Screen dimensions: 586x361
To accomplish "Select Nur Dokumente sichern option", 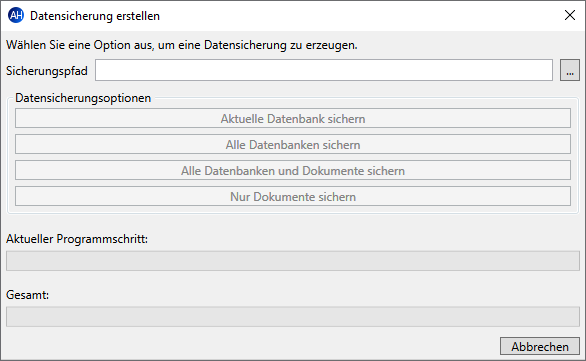I will pyautogui.click(x=293, y=197).
